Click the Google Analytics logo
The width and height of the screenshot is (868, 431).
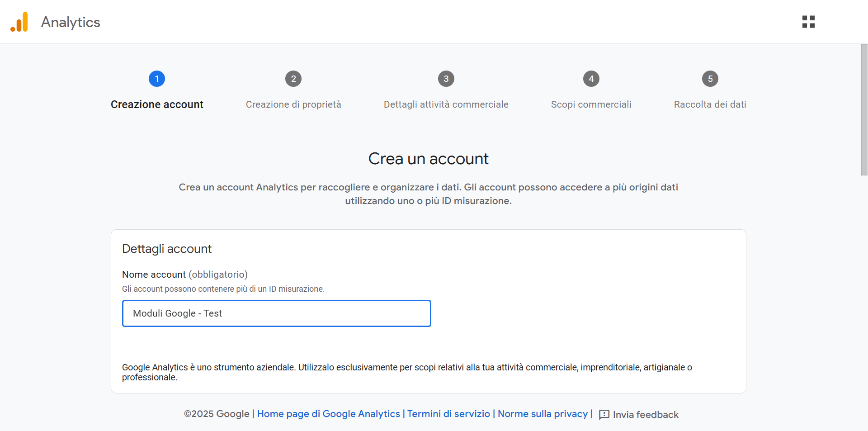pos(19,21)
